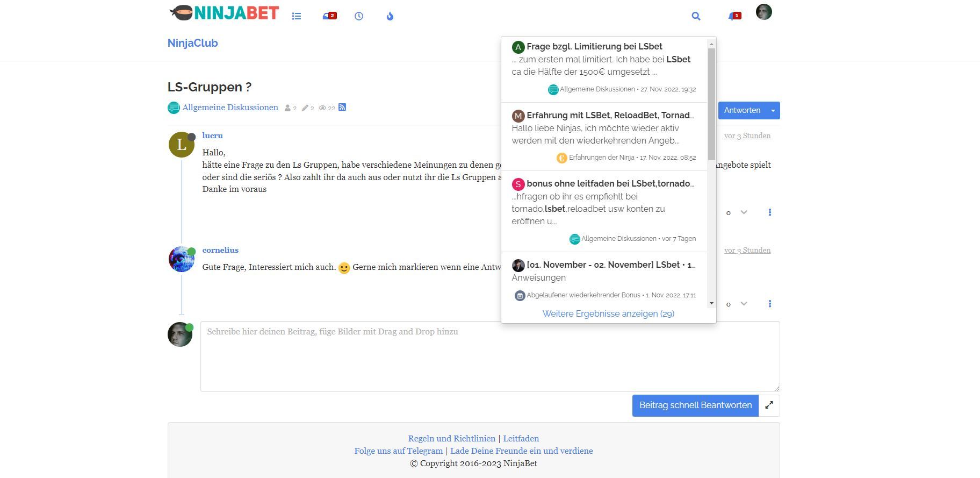Open popular topics flame icon
The image size is (980, 478).
point(390,16)
